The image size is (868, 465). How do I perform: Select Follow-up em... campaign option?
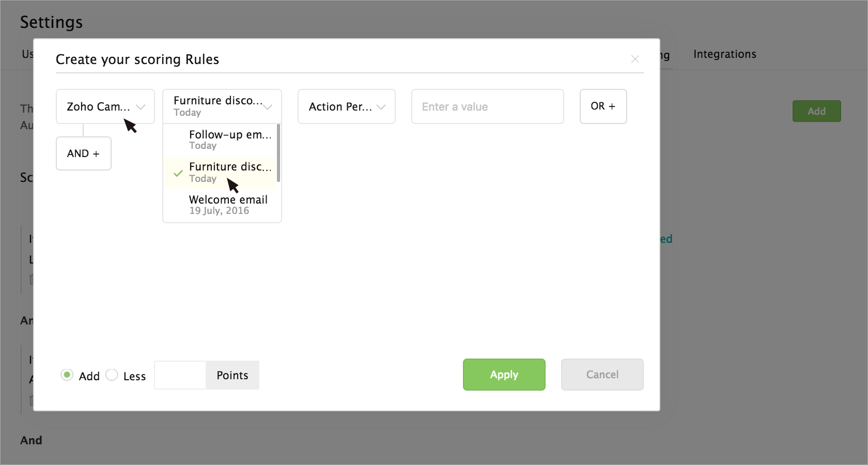click(221, 140)
